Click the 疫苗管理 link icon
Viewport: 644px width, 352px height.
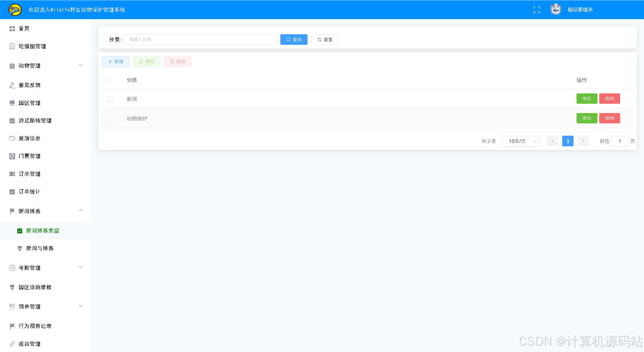click(12, 344)
